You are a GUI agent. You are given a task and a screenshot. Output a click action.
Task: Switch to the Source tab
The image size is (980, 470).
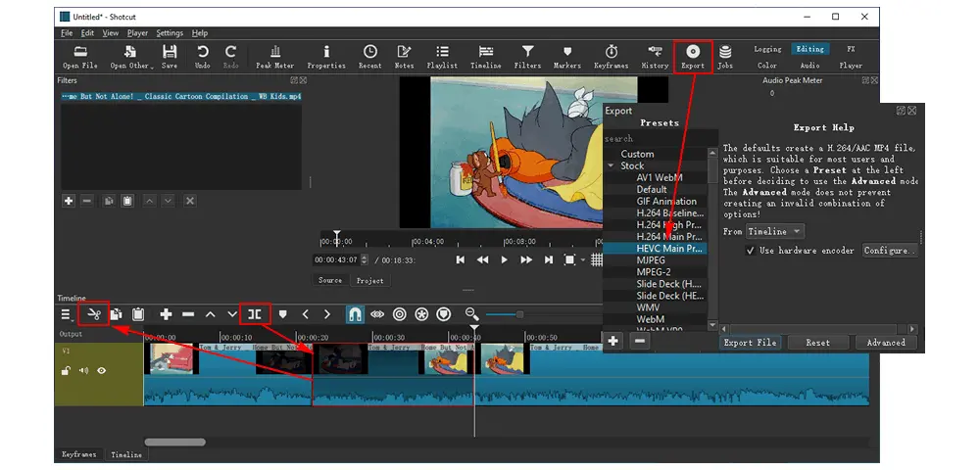coord(330,280)
